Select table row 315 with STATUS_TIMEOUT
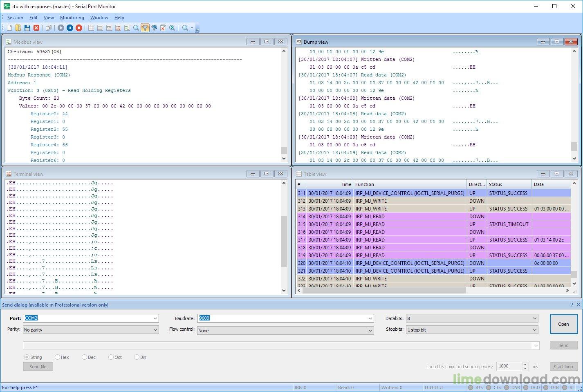Screen dimensions: 583x392 click(x=409, y=224)
